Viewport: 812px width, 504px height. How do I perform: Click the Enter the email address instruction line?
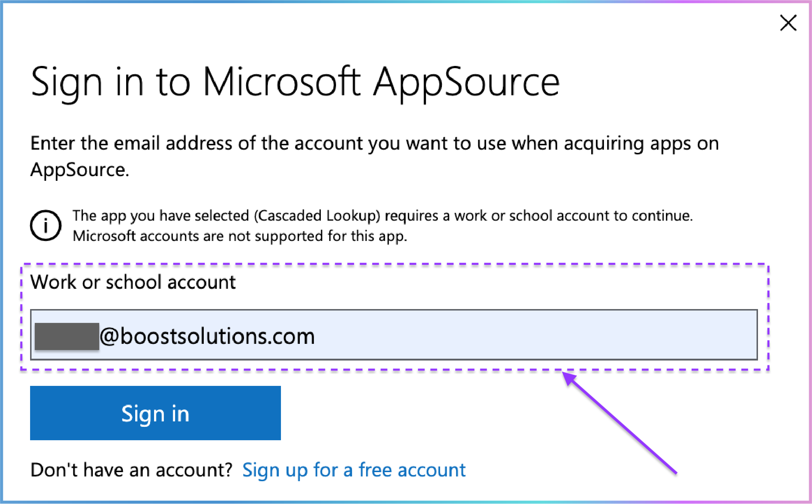pyautogui.click(x=374, y=143)
